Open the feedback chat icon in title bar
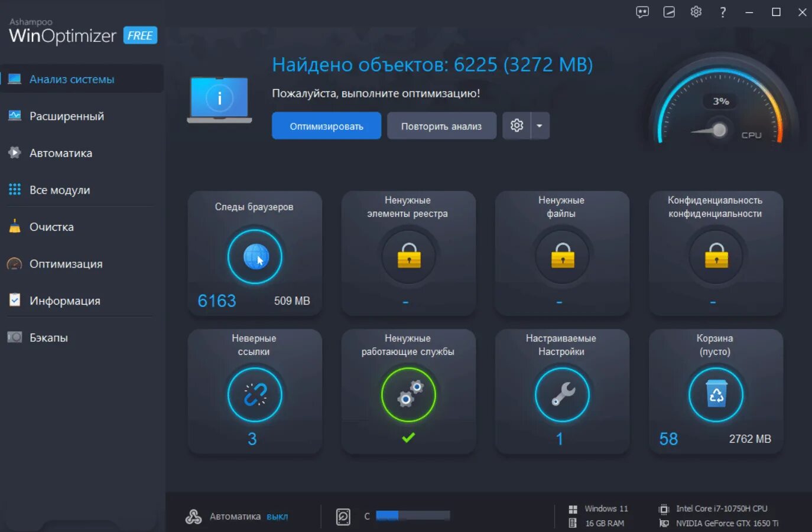This screenshot has width=812, height=532. [642, 12]
